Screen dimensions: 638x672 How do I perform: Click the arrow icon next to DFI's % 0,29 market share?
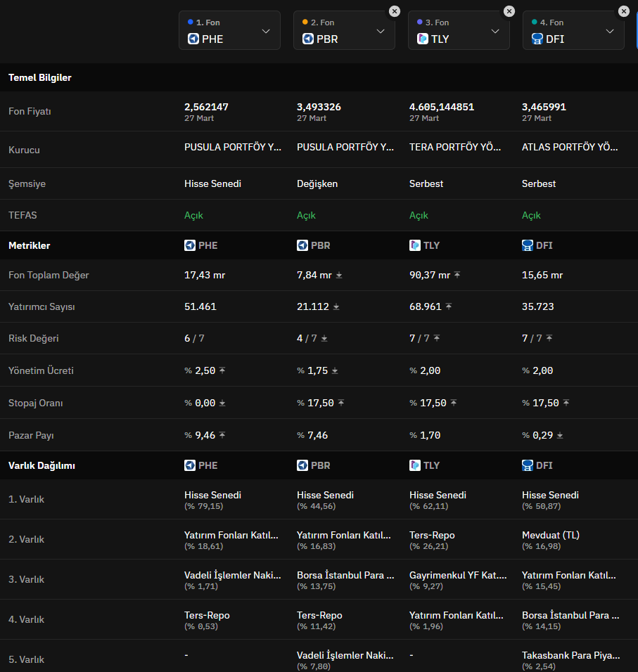click(x=560, y=436)
